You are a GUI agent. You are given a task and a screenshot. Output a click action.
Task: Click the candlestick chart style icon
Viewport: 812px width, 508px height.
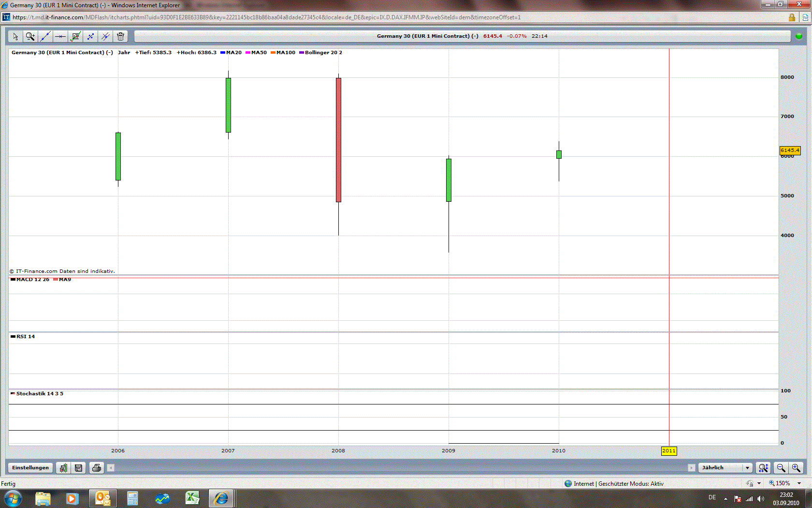(x=63, y=468)
